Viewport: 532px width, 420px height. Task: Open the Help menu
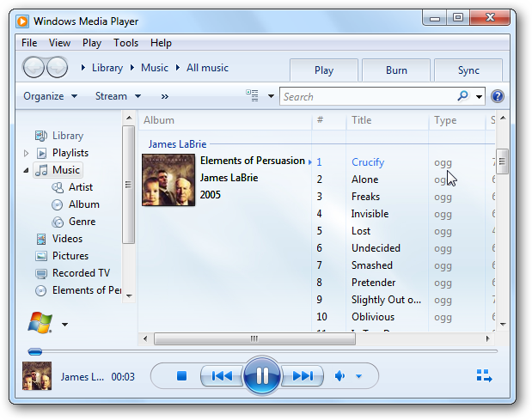pos(161,43)
